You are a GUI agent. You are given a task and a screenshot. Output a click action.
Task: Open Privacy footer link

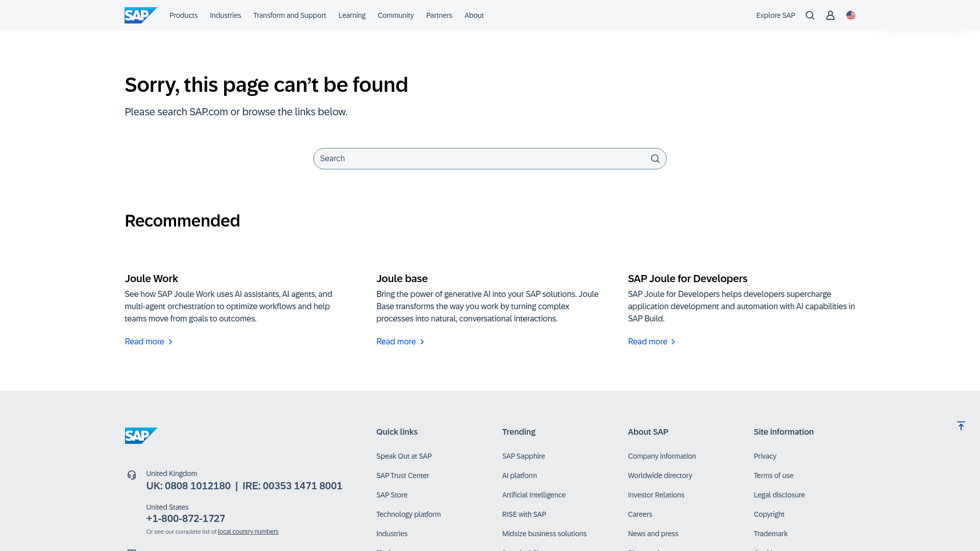click(x=765, y=456)
